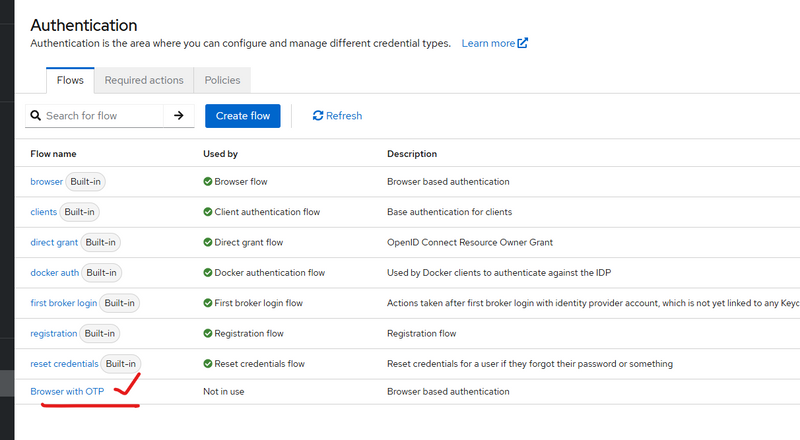Open the reset credentials flow
This screenshot has height=440, width=800.
tap(64, 364)
